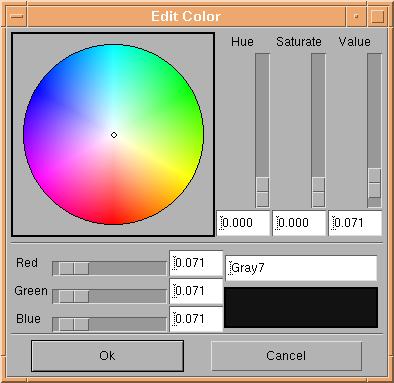This screenshot has height=383, width=394.
Task: Focus the Green value field
Action: [196, 291]
